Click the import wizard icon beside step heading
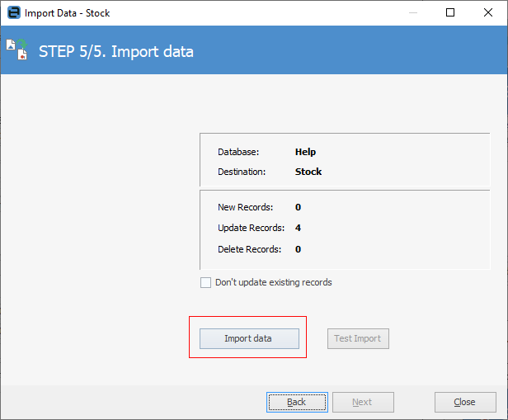The height and width of the screenshot is (420, 508). tap(17, 50)
